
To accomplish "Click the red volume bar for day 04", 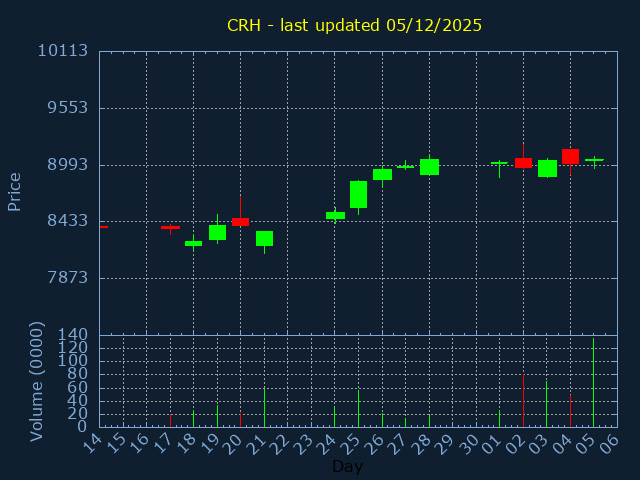I will coord(570,410).
